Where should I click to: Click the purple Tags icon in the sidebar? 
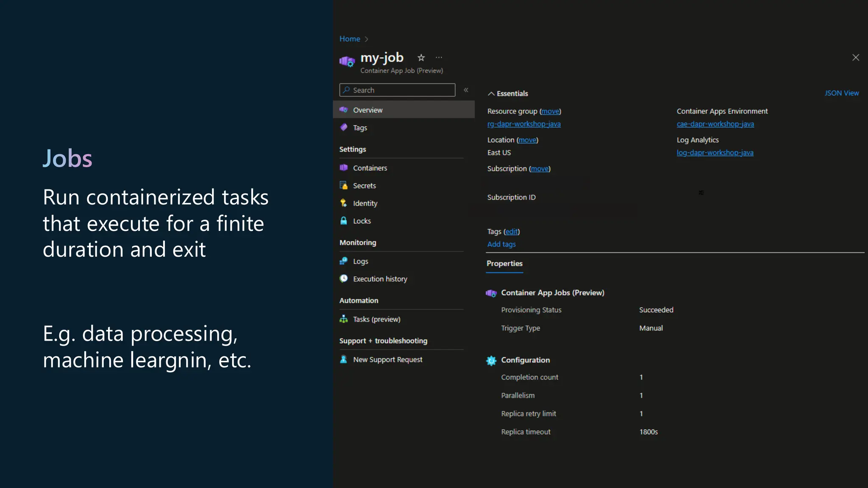(343, 128)
